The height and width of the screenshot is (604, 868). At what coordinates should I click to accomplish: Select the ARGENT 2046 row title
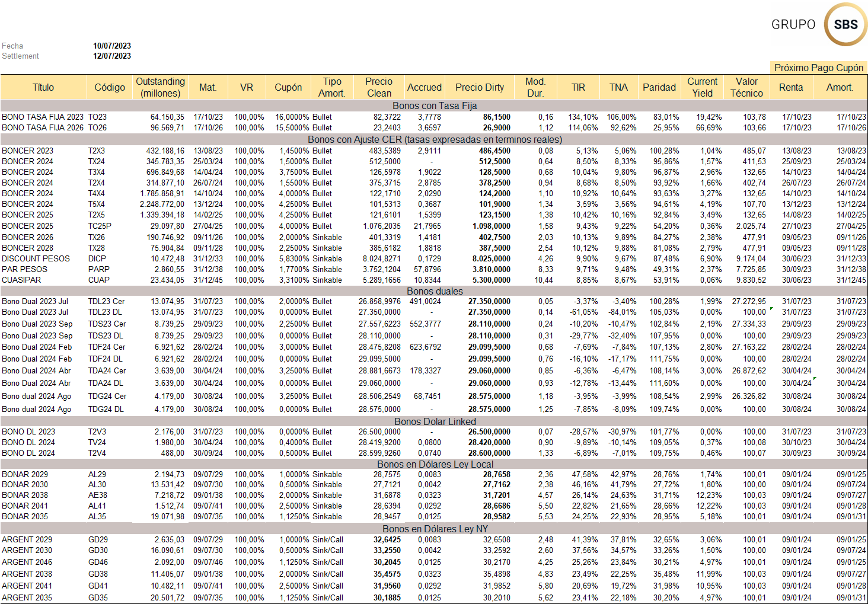pos(27,562)
